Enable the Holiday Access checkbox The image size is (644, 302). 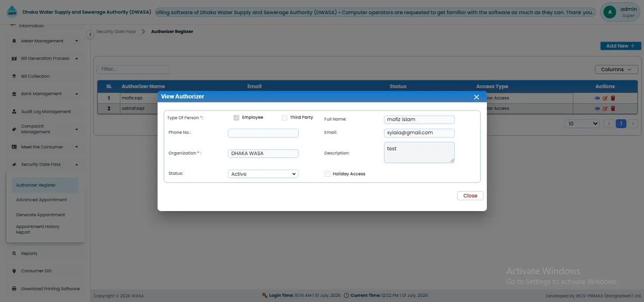coord(327,174)
